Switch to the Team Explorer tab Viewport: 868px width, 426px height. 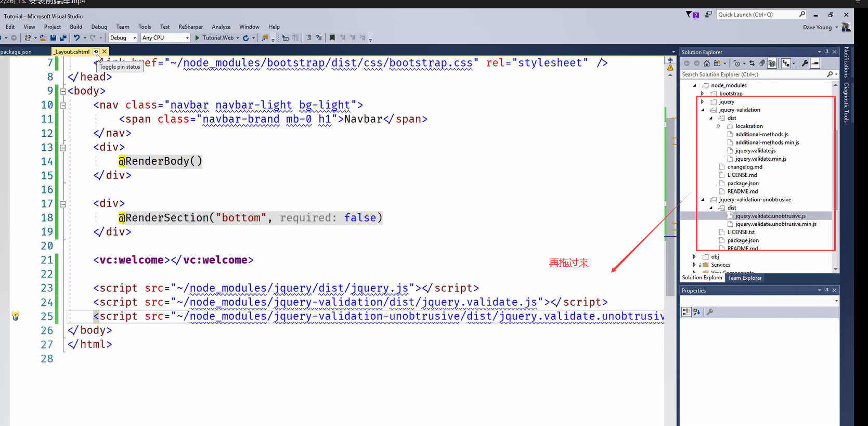point(745,278)
